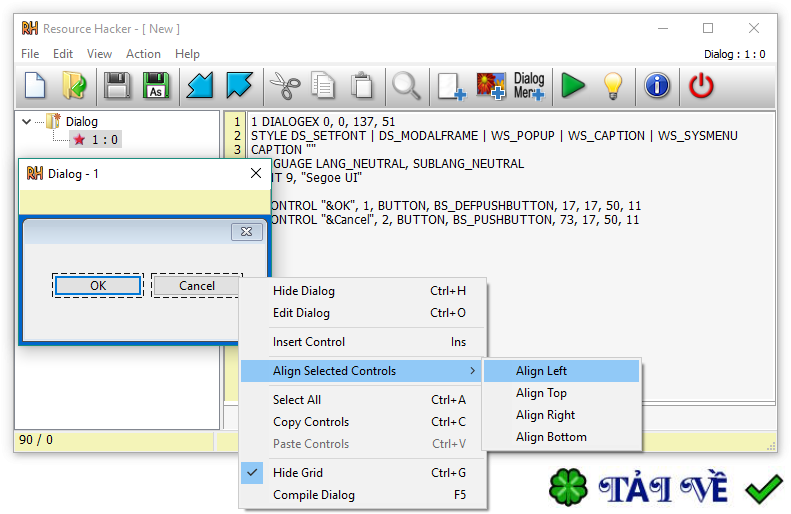The height and width of the screenshot is (514, 791).
Task: Paste using the clipboard toolbar icon
Action: click(x=362, y=85)
